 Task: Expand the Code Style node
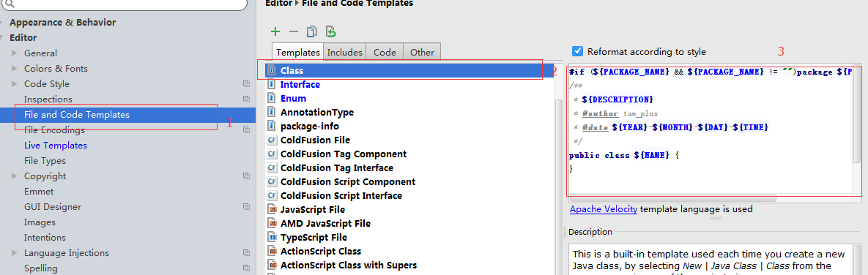click(15, 84)
